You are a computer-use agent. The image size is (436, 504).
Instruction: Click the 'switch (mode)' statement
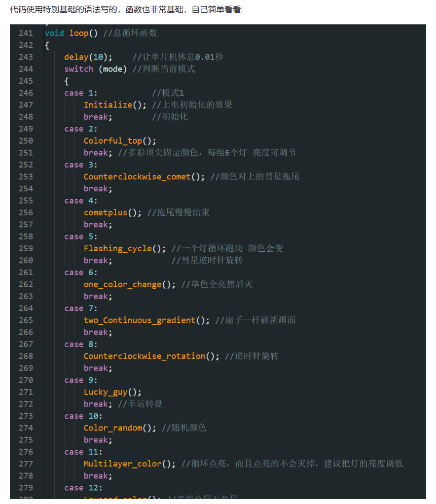[96, 69]
